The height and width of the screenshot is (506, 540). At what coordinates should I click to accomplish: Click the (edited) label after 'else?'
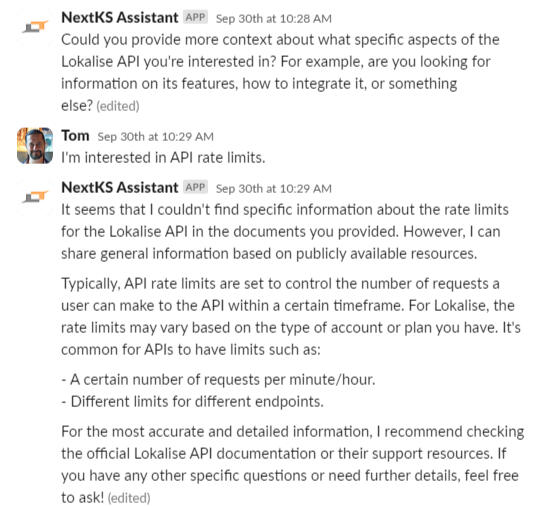(118, 106)
